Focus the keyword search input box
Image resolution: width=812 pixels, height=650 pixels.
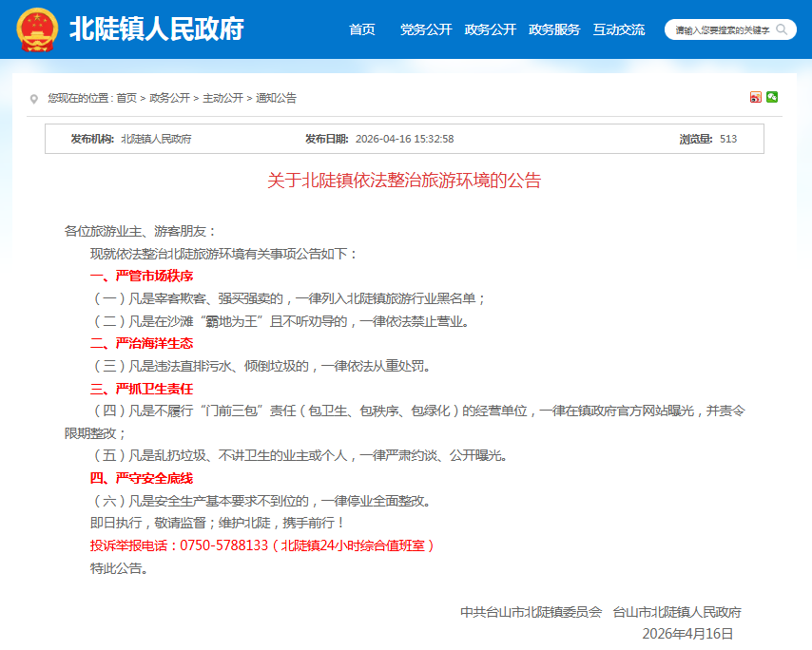(x=721, y=30)
